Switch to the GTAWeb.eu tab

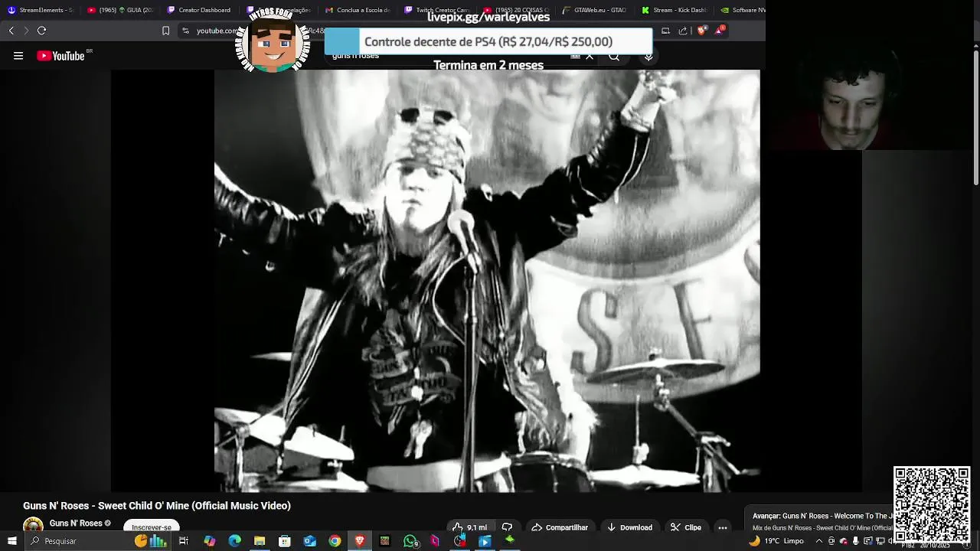pos(595,10)
